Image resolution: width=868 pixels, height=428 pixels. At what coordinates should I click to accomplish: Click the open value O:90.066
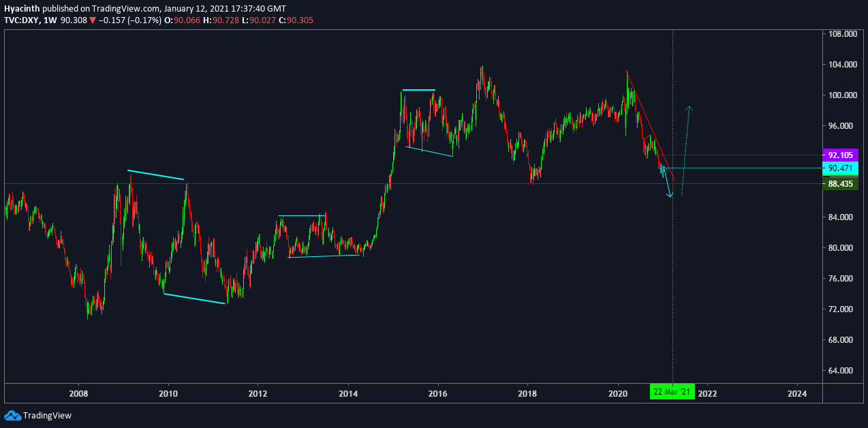click(x=184, y=20)
